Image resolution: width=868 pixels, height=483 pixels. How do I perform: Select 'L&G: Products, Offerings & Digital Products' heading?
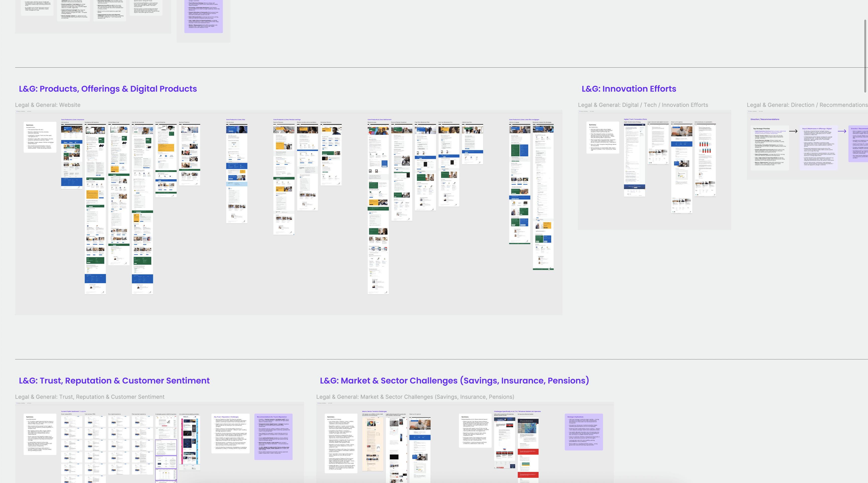pyautogui.click(x=108, y=89)
